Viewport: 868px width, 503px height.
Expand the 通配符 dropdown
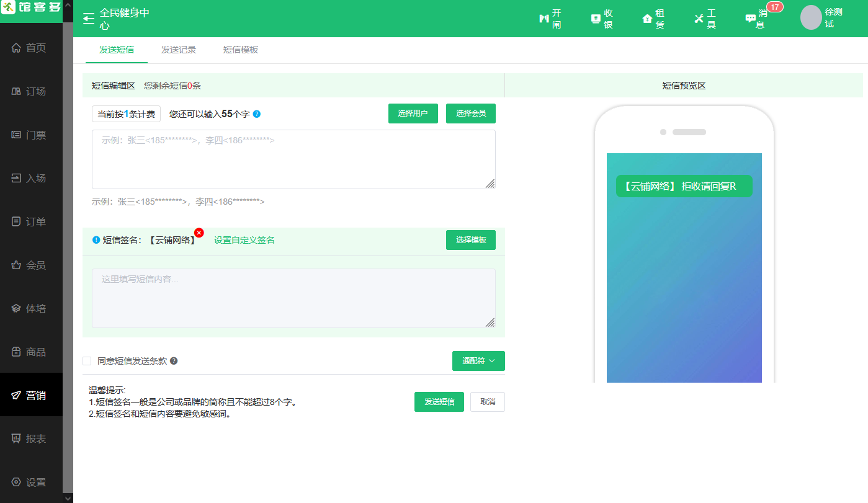pos(478,361)
